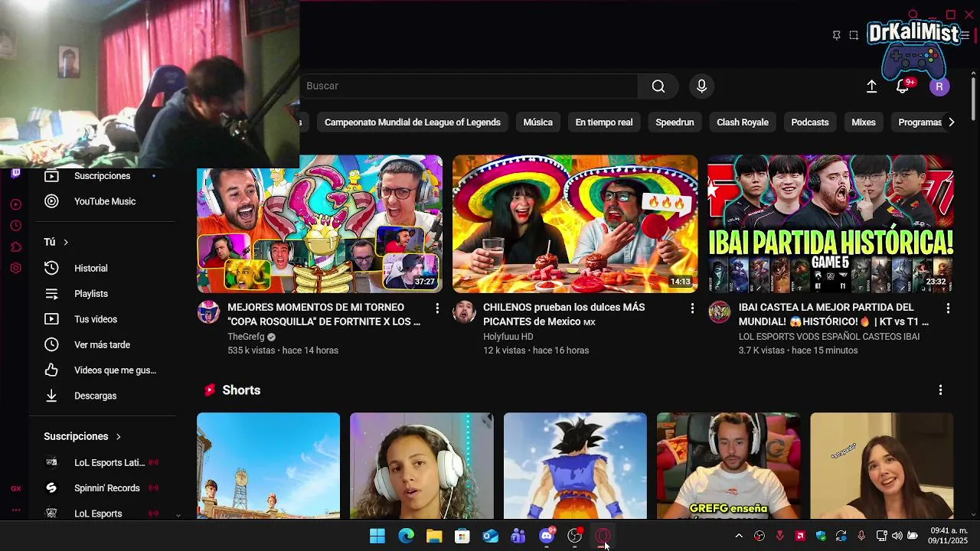Open Tus videos in the sidebar
Screen dimensions: 980x551
click(102, 319)
